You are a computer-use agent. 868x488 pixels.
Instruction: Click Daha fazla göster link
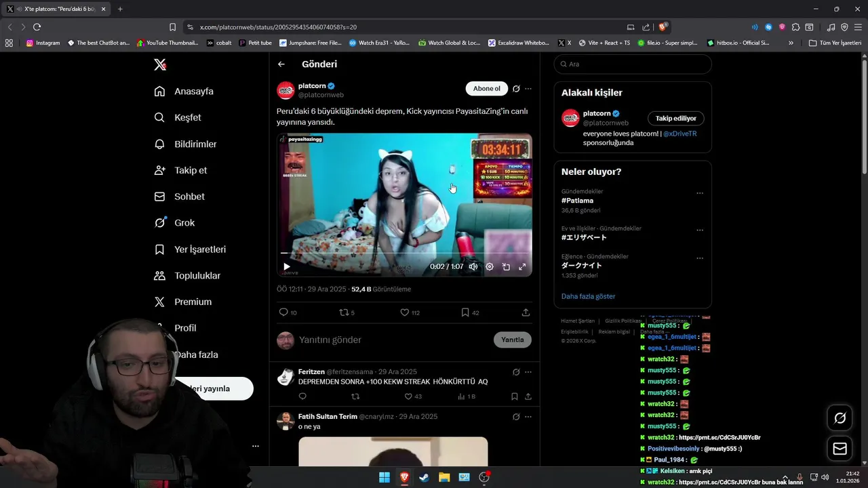(588, 296)
